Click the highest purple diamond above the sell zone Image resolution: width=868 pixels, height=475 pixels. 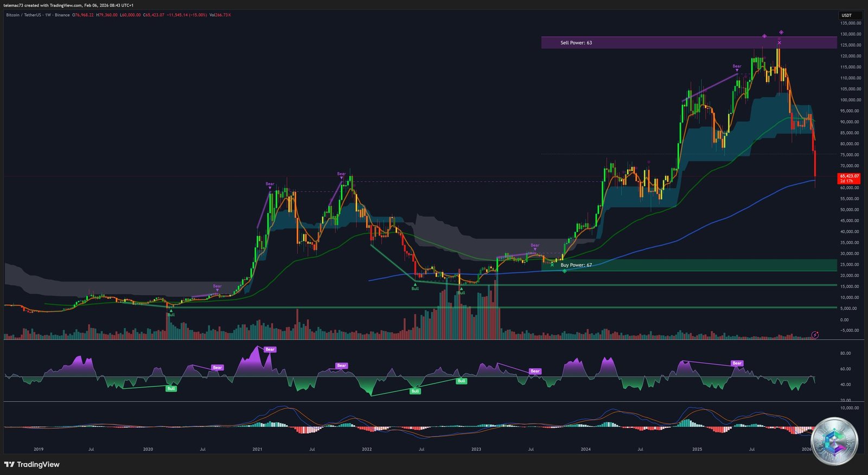click(781, 33)
